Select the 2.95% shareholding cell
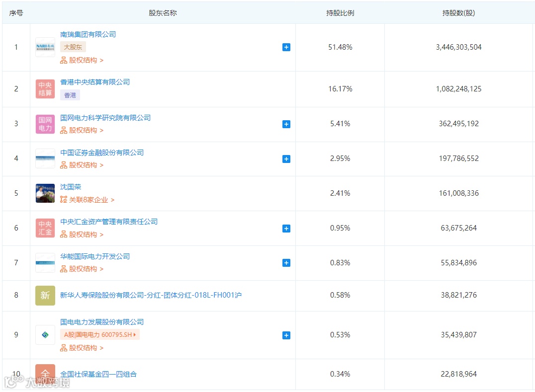 coord(340,158)
